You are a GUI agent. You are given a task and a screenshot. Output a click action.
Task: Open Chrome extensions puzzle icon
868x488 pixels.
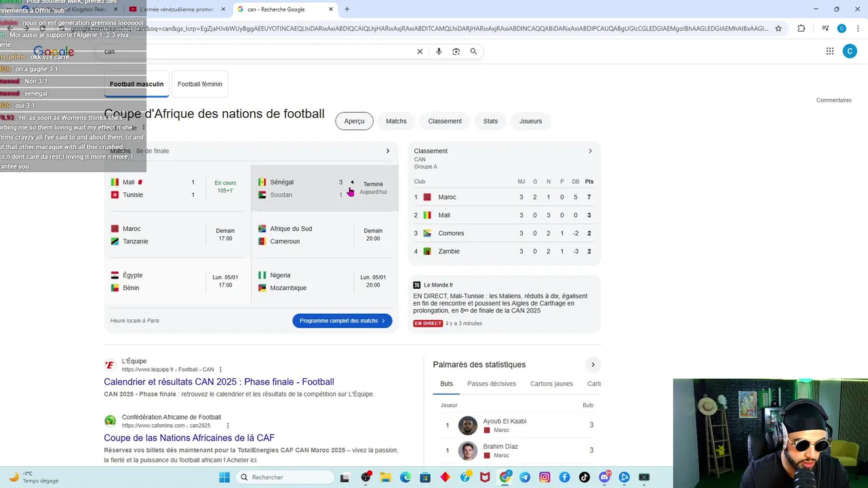802,28
